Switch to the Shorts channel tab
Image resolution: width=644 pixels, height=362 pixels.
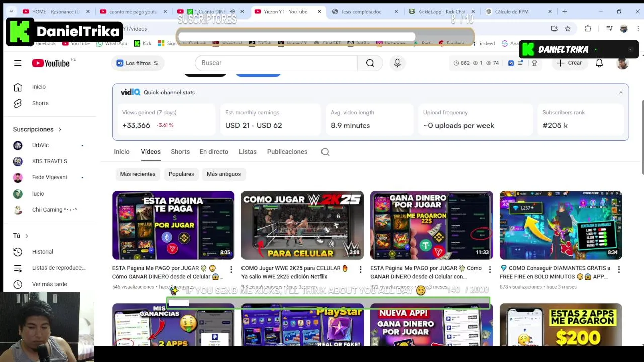coord(180,152)
